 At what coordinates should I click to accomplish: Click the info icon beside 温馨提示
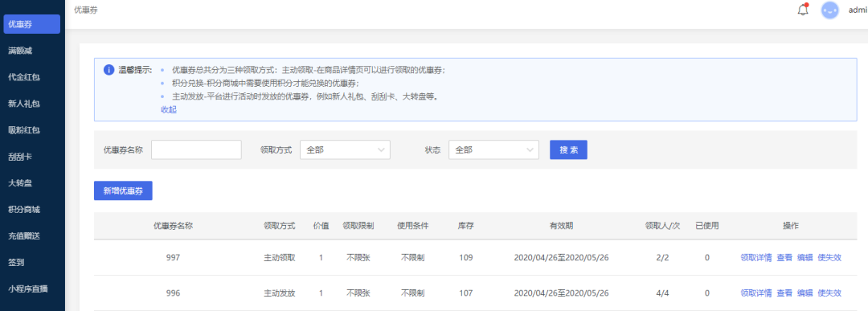coord(108,70)
